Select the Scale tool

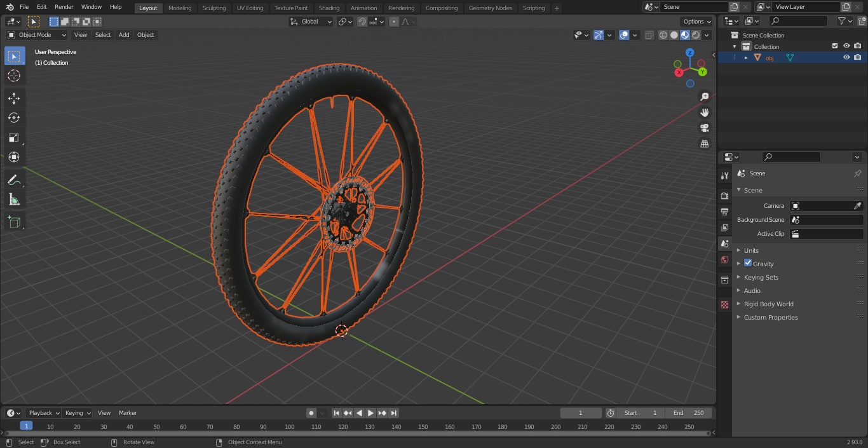(14, 137)
